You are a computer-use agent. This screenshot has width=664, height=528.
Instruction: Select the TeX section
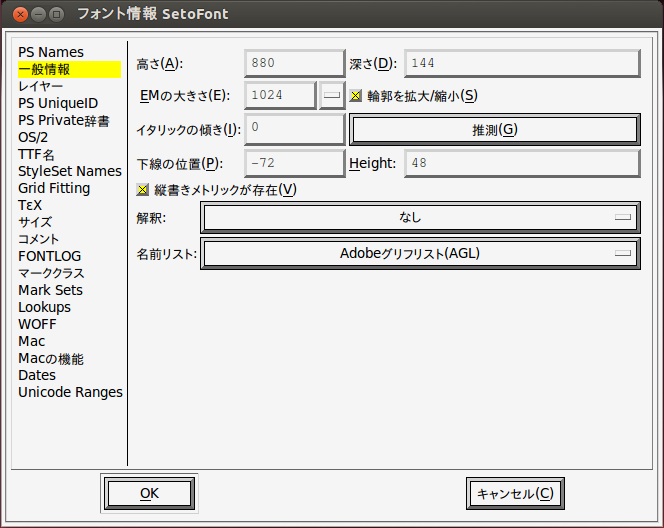(30, 205)
